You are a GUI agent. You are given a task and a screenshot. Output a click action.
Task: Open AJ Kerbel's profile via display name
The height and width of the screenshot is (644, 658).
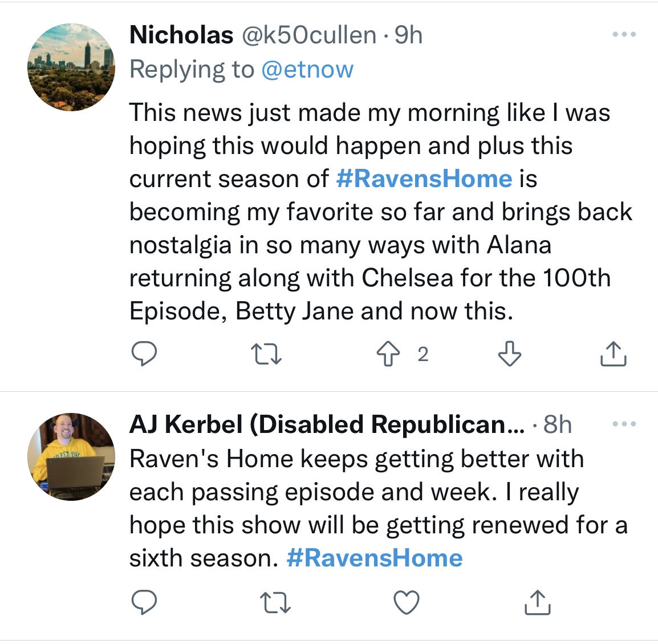pos(326,425)
